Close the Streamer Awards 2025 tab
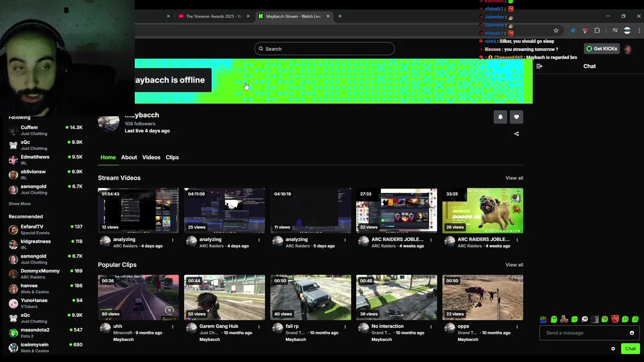Image resolution: width=644 pixels, height=362 pixels. point(248,16)
